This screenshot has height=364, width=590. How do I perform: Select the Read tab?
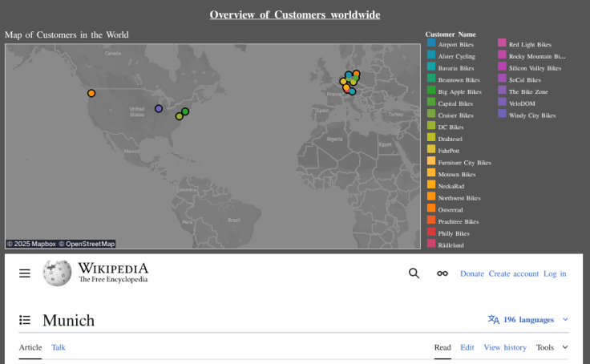[442, 347]
